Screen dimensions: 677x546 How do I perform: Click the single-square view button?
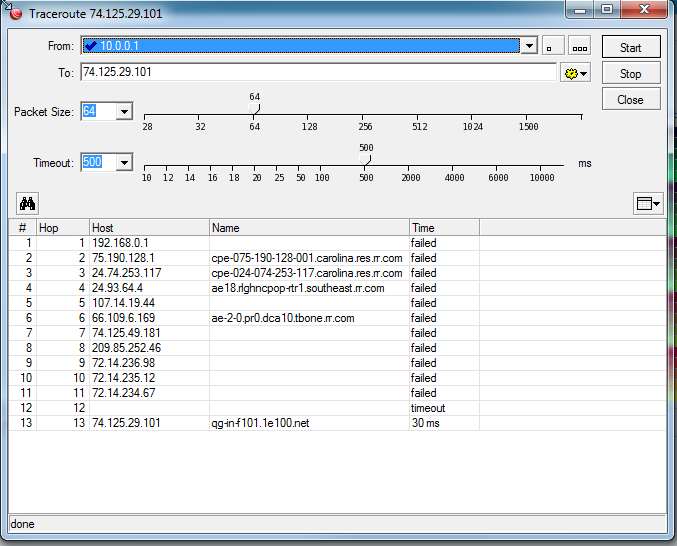click(553, 46)
